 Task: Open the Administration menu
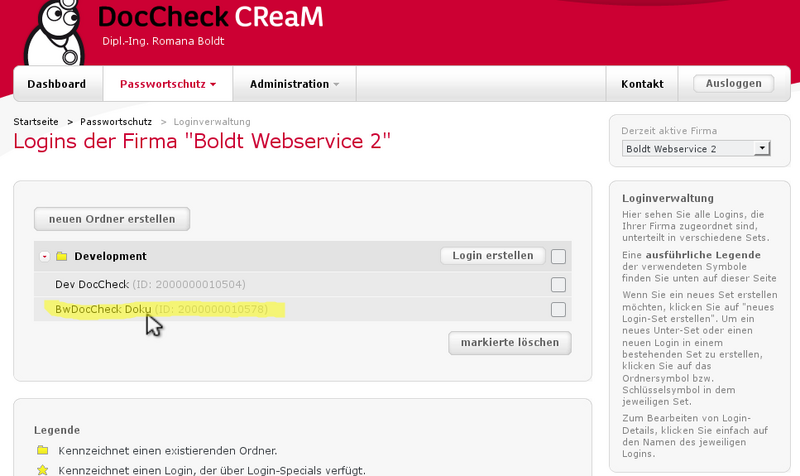click(294, 84)
